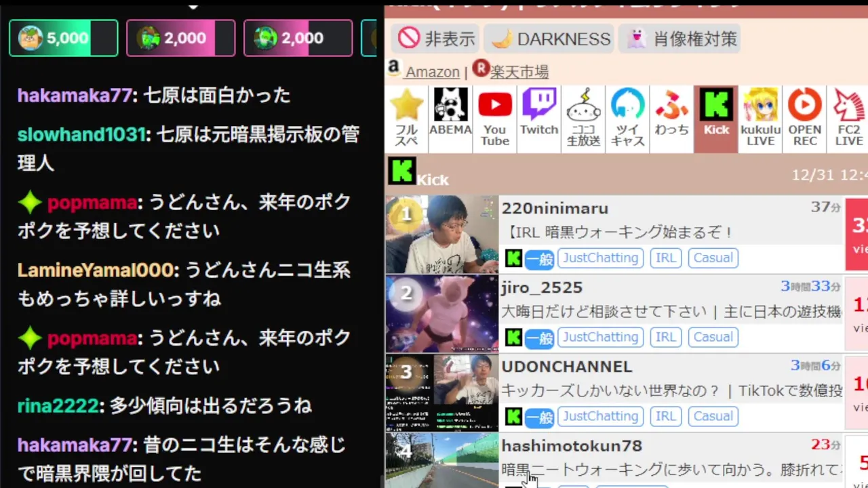
Task: Click the 220ninimaru channel name
Action: tap(555, 209)
